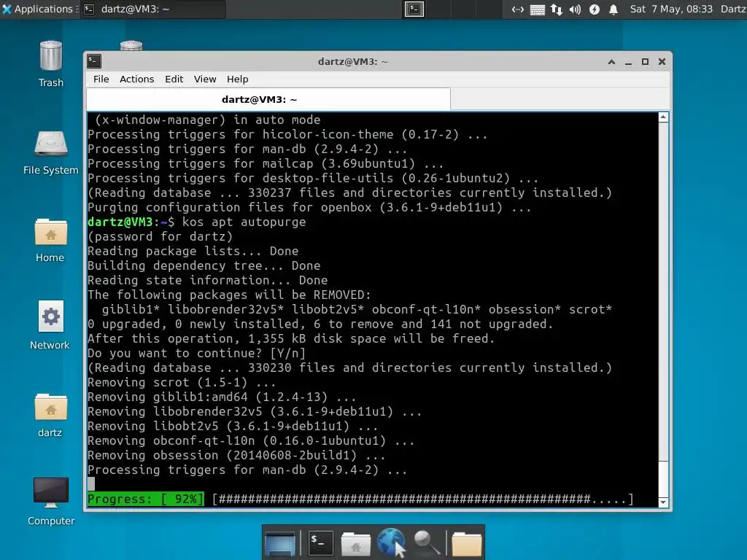
Task: Click the notification bell icon
Action: pyautogui.click(x=614, y=9)
